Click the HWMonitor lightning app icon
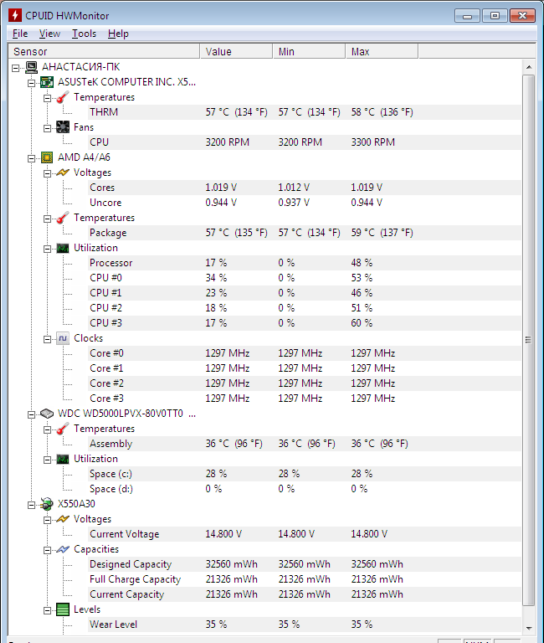This screenshot has width=544, height=643. [x=15, y=16]
